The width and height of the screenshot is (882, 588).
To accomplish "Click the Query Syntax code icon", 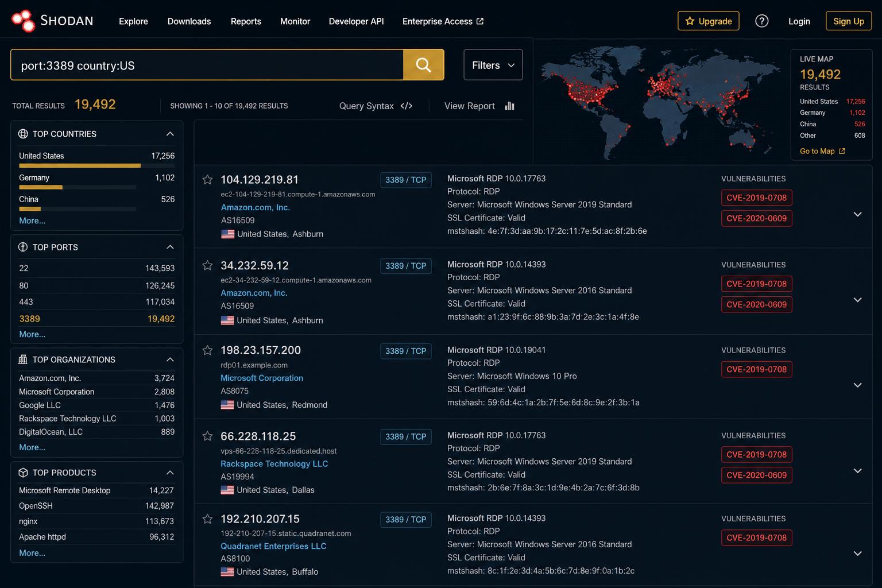I will pyautogui.click(x=407, y=106).
